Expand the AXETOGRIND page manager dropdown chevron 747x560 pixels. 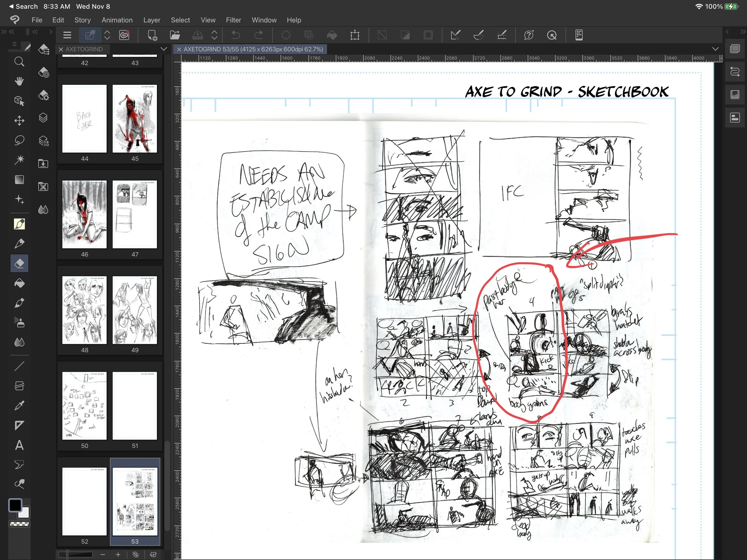164,49
